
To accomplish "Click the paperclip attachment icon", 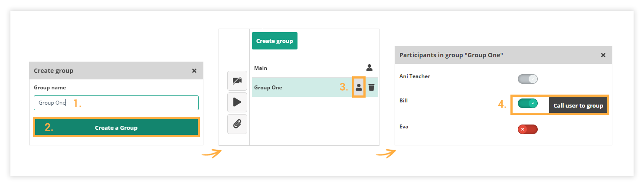I will pyautogui.click(x=237, y=124).
